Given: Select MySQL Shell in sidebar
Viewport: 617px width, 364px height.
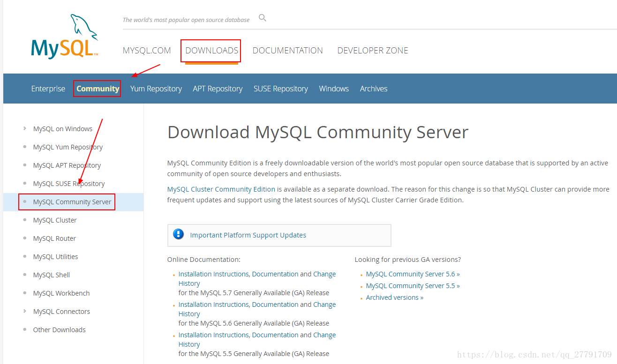Looking at the screenshot, I should 52,275.
